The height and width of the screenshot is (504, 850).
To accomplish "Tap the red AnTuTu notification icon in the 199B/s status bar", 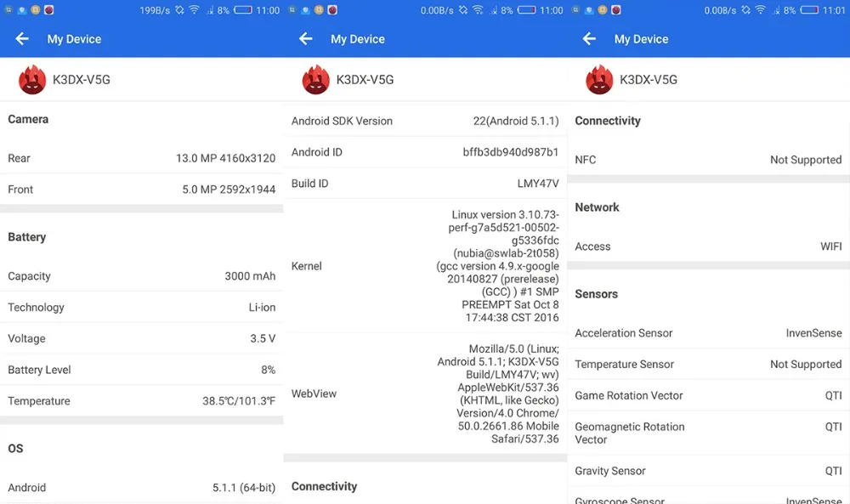I will coord(48,9).
